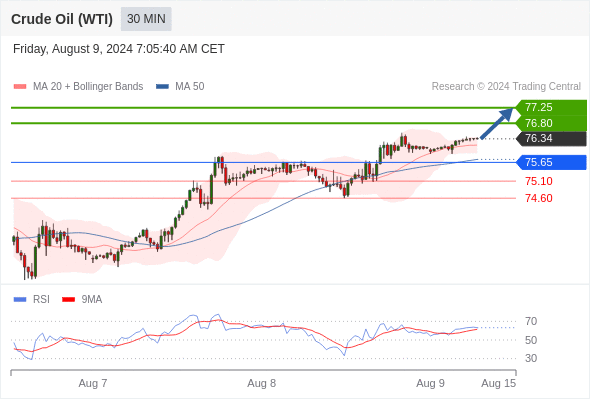Toggle the RSI legend entry

(x=32, y=300)
